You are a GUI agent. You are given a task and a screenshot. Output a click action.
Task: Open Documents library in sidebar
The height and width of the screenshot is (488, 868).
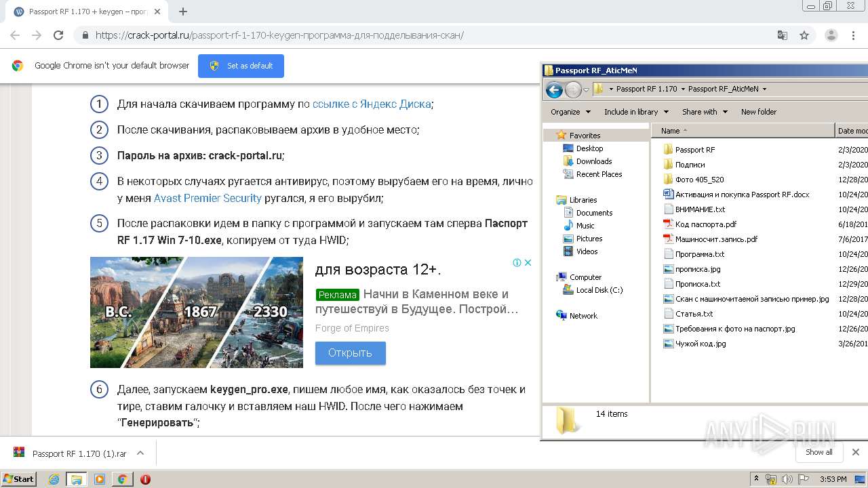click(587, 213)
